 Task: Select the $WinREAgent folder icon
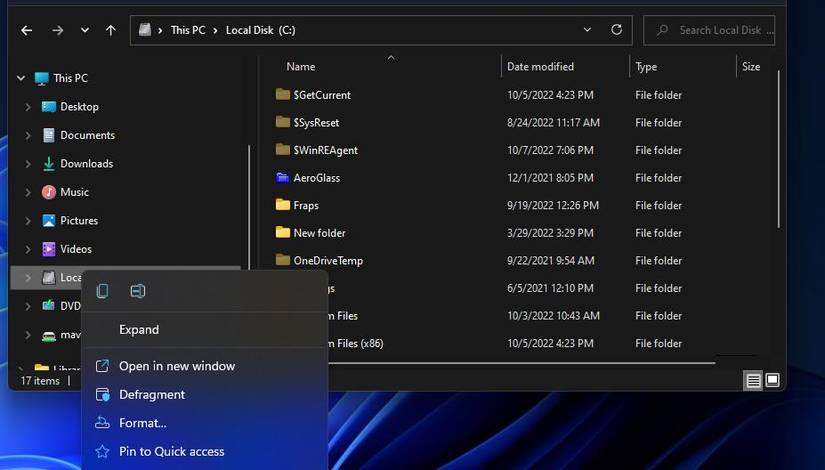click(x=283, y=150)
